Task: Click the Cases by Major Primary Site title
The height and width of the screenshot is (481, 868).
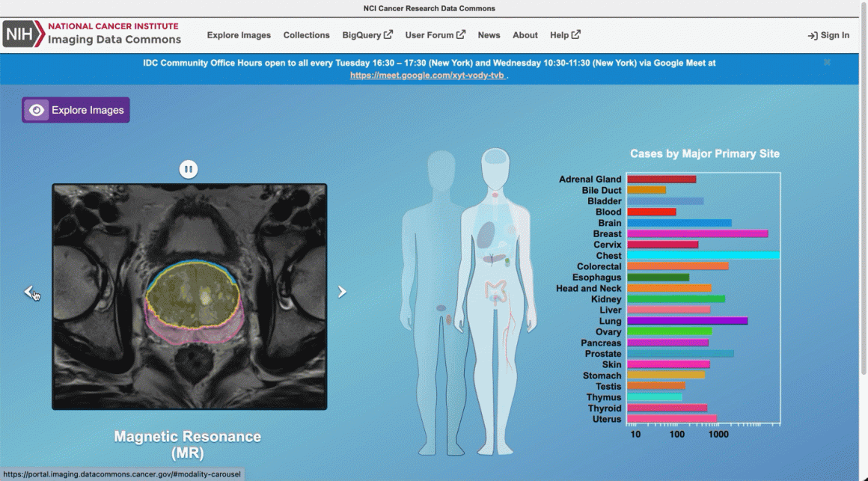Action: 705,154
